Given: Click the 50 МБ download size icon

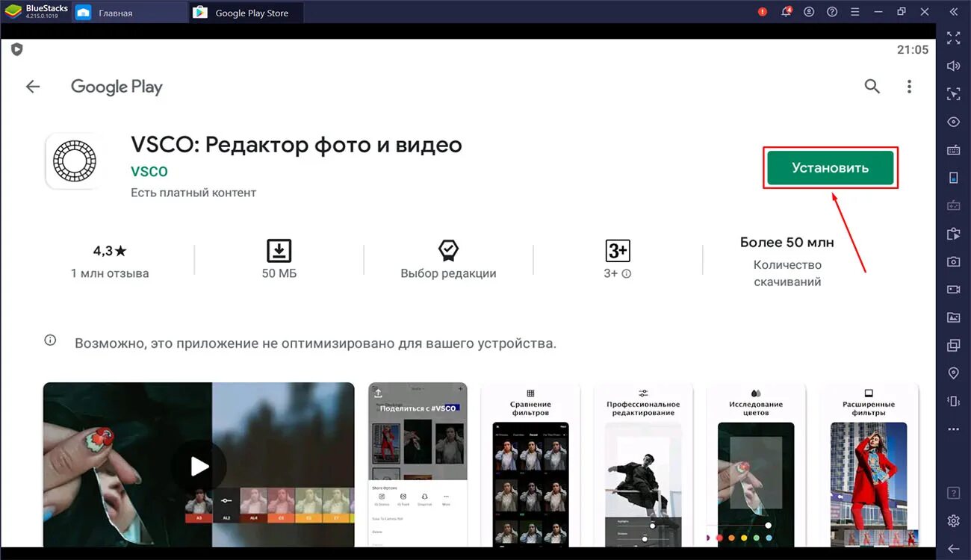Looking at the screenshot, I should point(279,250).
